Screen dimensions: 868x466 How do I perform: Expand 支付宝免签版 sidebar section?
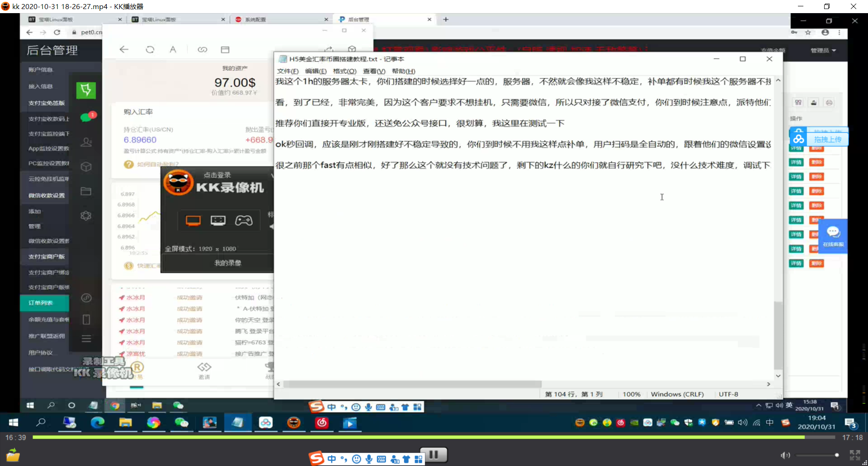[47, 103]
